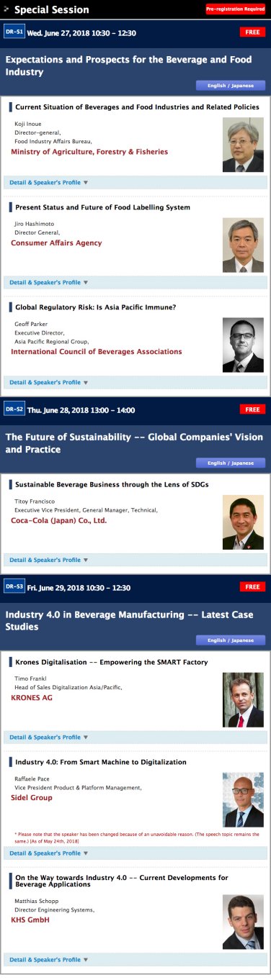Open the Coca-Cola (Japan) Co., Ltd. link
This screenshot has height=980, width=271.
pyautogui.click(x=59, y=520)
